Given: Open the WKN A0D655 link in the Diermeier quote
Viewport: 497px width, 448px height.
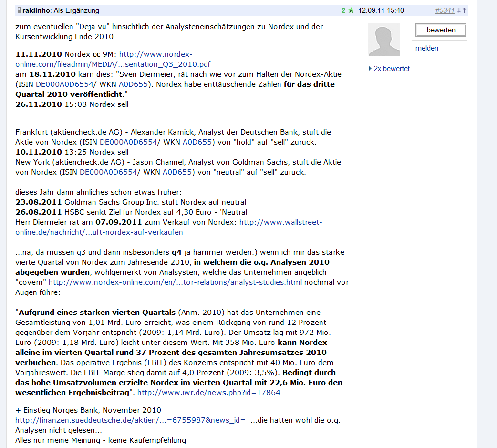Looking at the screenshot, I should (x=133, y=84).
